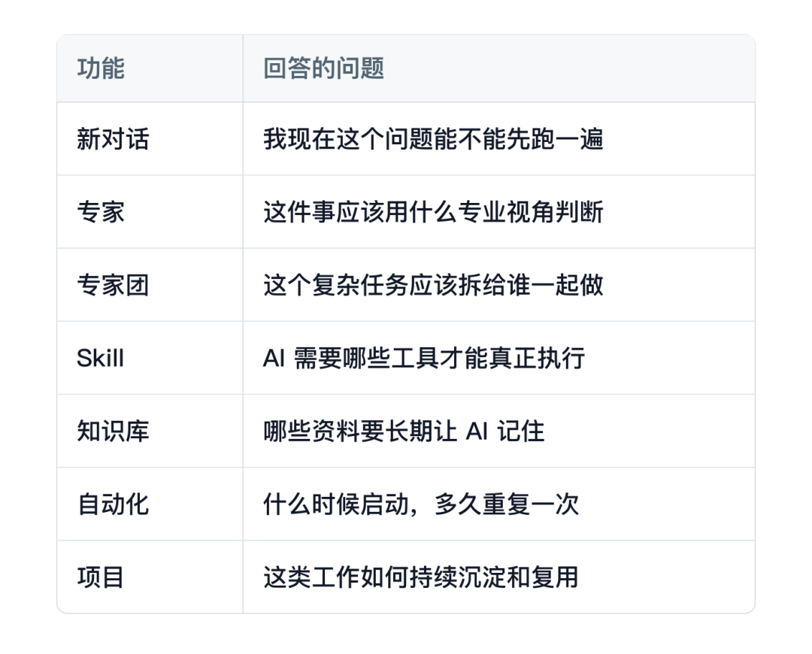Click the word 专业视角 in the 专家 row
Image resolution: width=812 pixels, height=654 pixels.
(x=507, y=212)
